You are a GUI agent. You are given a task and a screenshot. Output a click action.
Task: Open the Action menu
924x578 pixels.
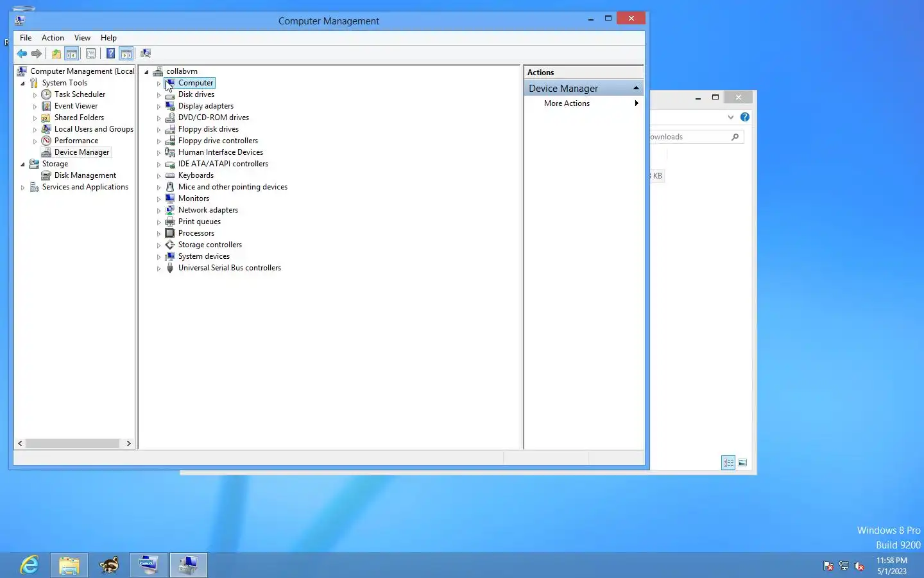click(53, 38)
